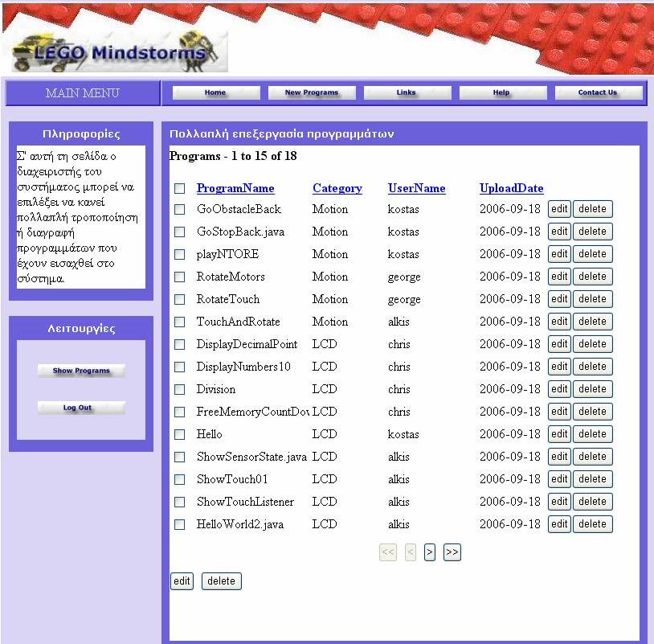Delete the DisplayDecimalPoint program

(x=593, y=344)
